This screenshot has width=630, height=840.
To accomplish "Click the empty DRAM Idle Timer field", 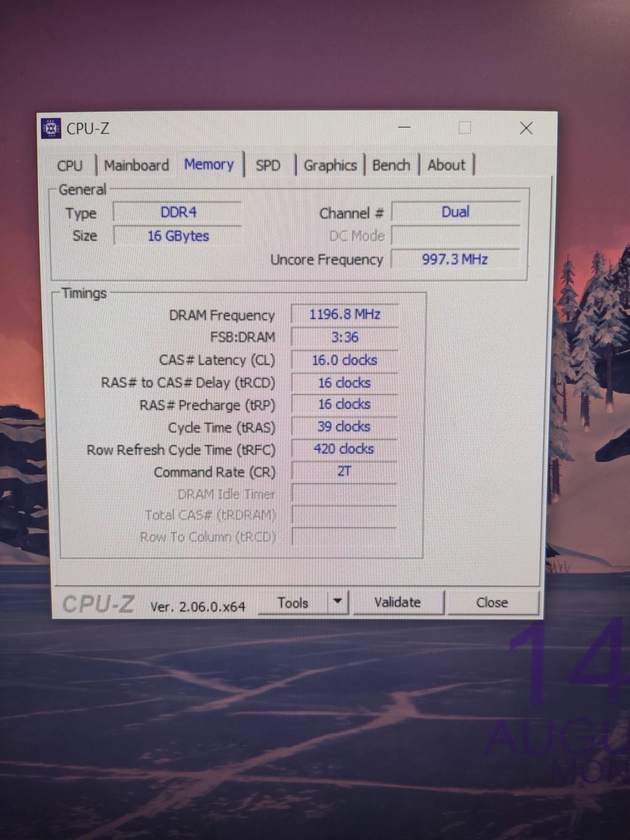I will point(344,493).
